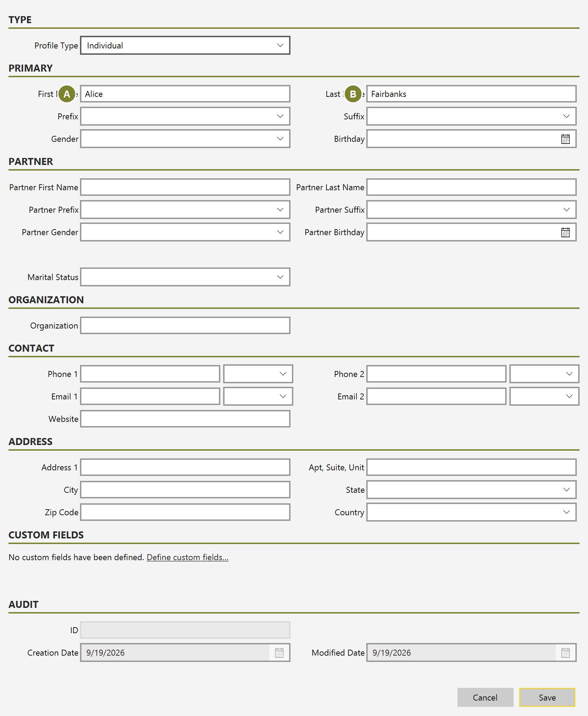Viewport: 588px width, 716px height.
Task: Open the Email 1 type dropdown
Action: tap(258, 396)
